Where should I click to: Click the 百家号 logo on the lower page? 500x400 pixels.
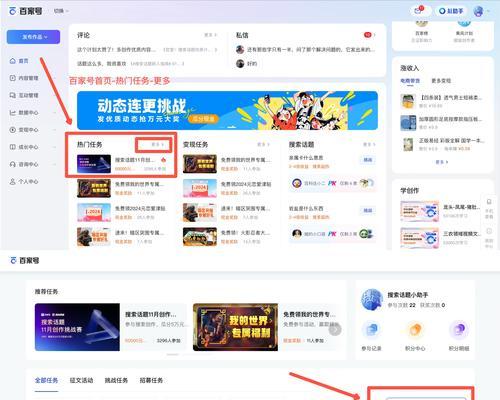24,260
